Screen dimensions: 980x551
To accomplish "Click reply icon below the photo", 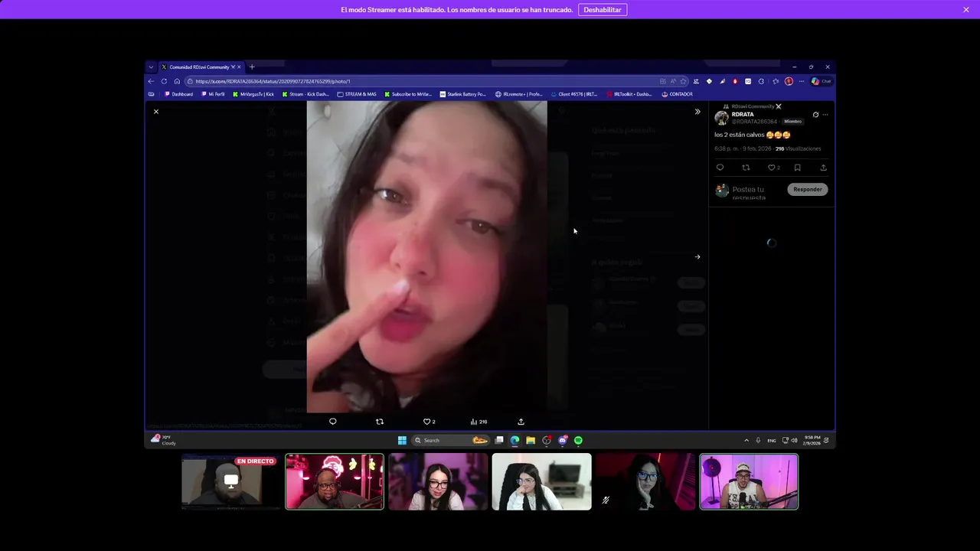I will tap(332, 422).
